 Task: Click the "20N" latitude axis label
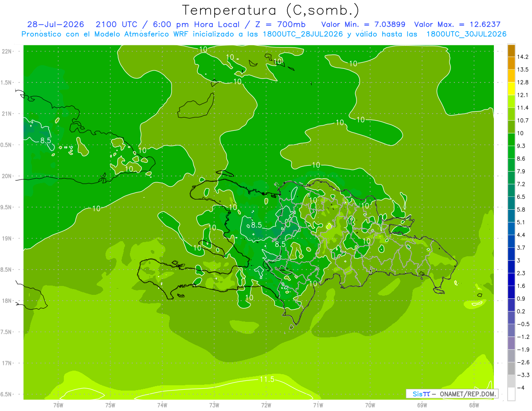coord(7,176)
